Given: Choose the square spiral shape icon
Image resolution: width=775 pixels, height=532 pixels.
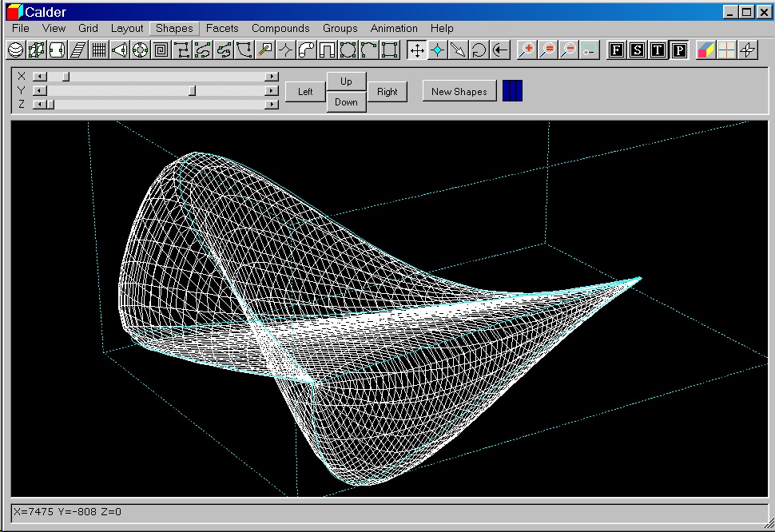Looking at the screenshot, I should click(x=161, y=50).
